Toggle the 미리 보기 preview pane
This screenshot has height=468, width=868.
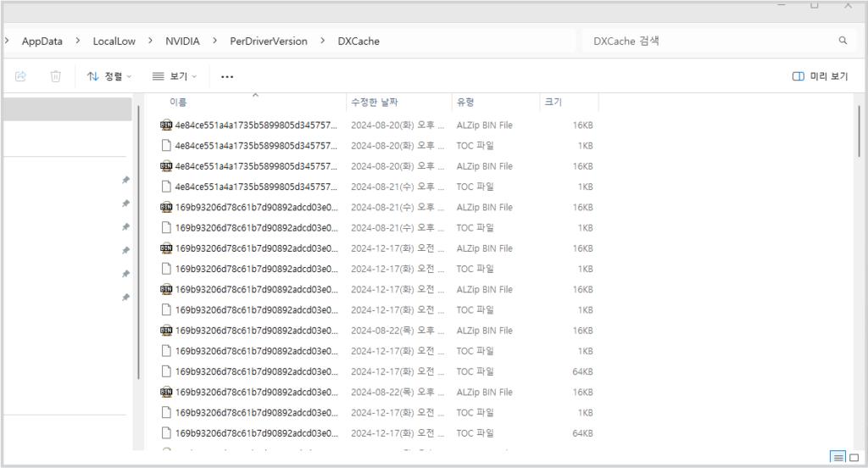(x=820, y=76)
